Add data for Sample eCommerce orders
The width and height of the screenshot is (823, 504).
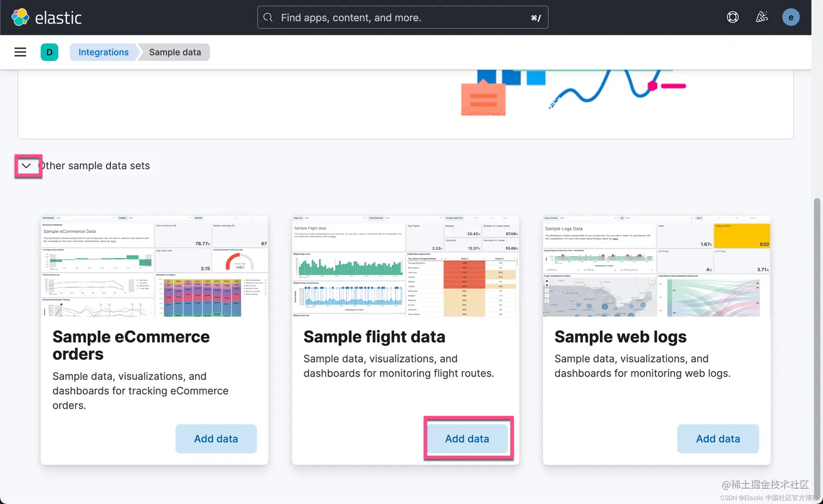[216, 439]
